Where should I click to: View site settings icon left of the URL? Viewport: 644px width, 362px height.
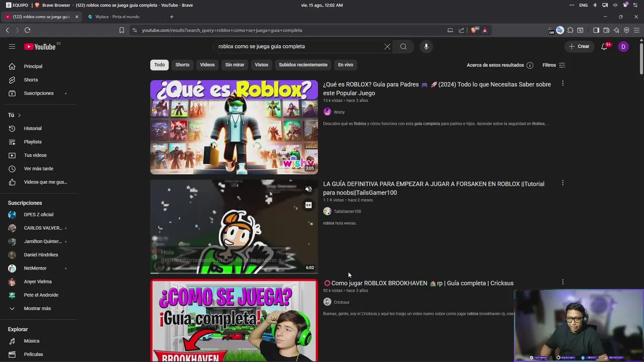[x=134, y=30]
